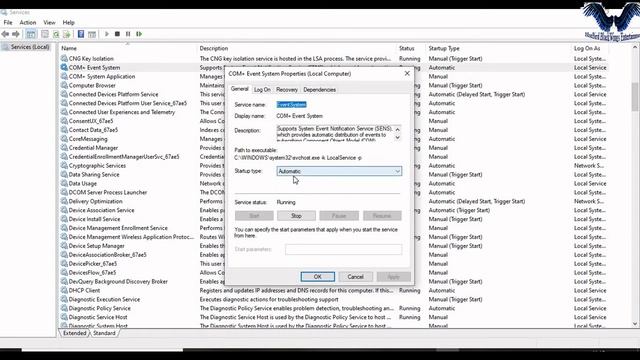
Task: Open Help via the blue question-mark icon
Action: point(81,34)
